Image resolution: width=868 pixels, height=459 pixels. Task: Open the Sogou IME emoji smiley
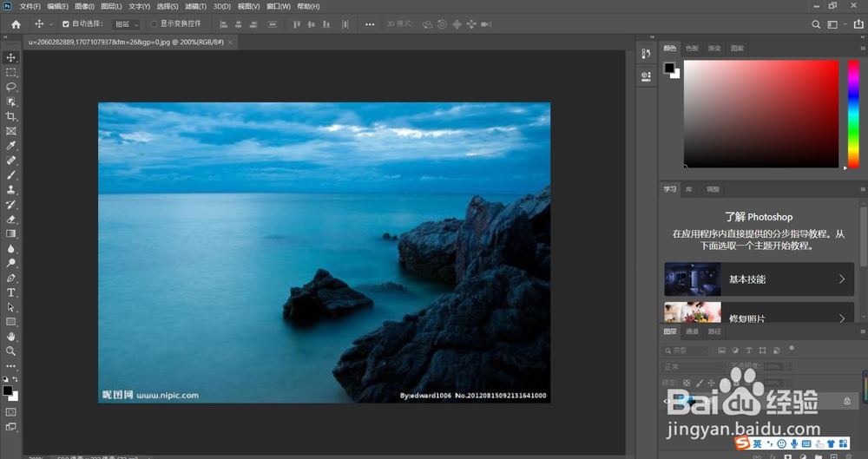(x=782, y=443)
